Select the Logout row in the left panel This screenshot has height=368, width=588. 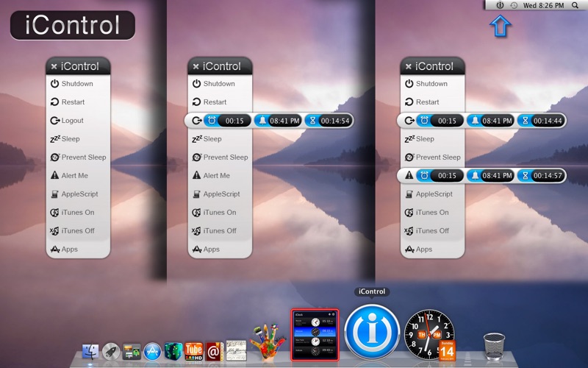pyautogui.click(x=78, y=121)
